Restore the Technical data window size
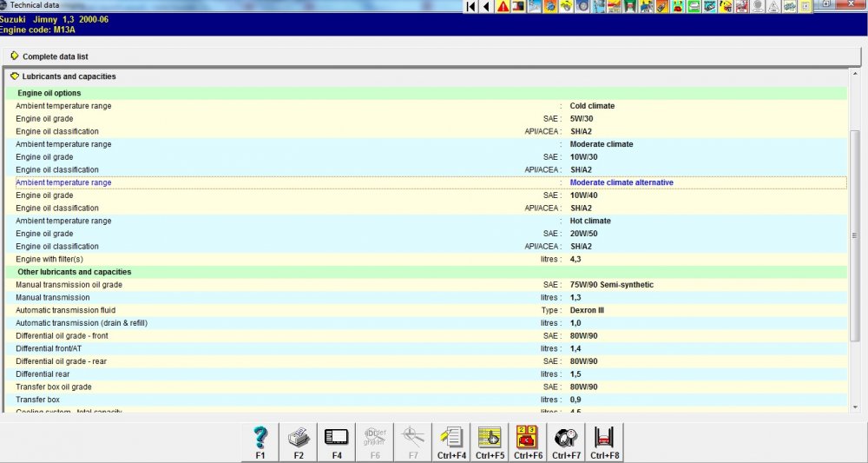Image resolution: width=868 pixels, height=463 pixels. (x=827, y=3)
